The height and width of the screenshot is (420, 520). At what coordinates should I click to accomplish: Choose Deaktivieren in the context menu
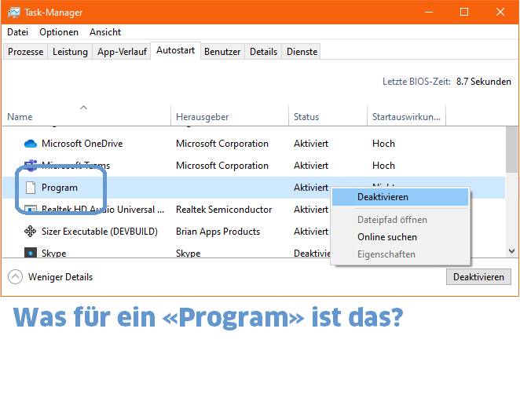tap(383, 197)
